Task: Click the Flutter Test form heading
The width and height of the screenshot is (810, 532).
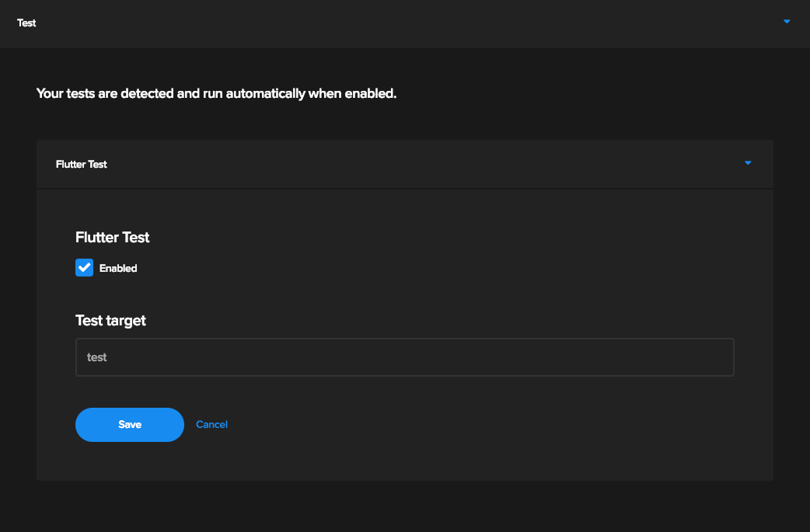Action: [x=112, y=237]
